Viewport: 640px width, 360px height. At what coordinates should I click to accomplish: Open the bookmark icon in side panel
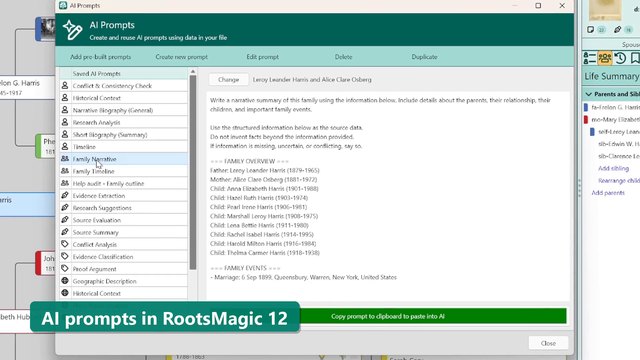(x=635, y=58)
